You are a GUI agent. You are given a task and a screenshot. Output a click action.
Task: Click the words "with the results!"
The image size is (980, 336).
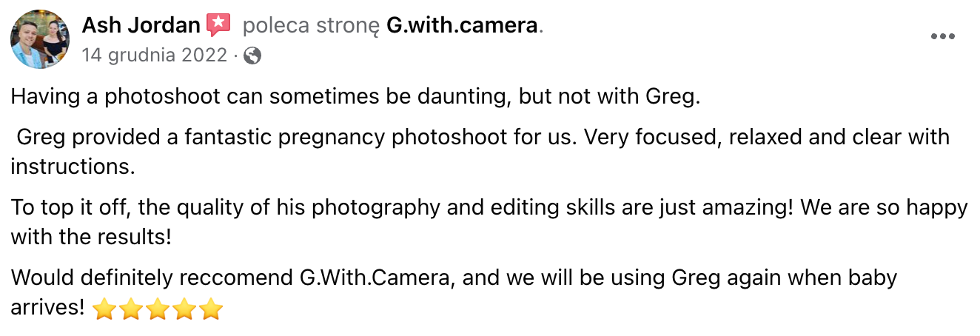(x=91, y=238)
